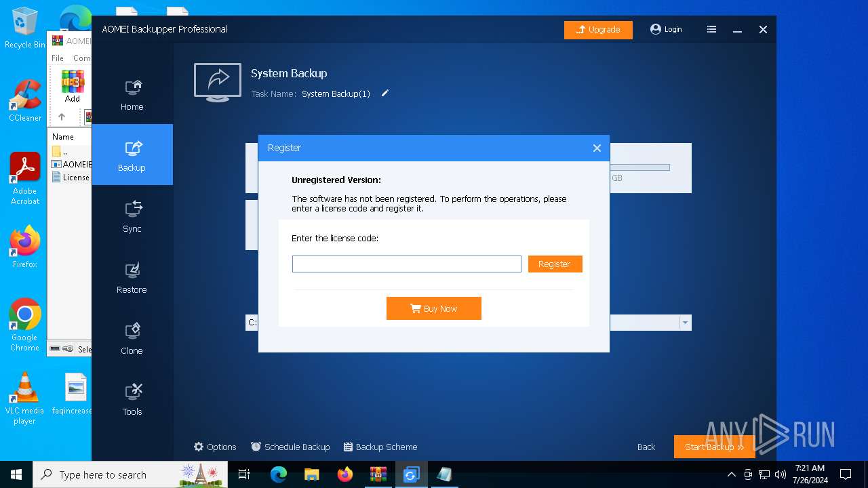The height and width of the screenshot is (488, 868).
Task: Switch to WinRAR on the taskbar
Action: click(378, 474)
